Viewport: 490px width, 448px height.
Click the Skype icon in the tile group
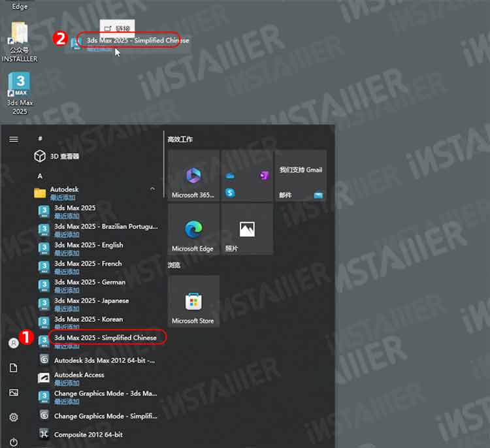click(x=230, y=193)
